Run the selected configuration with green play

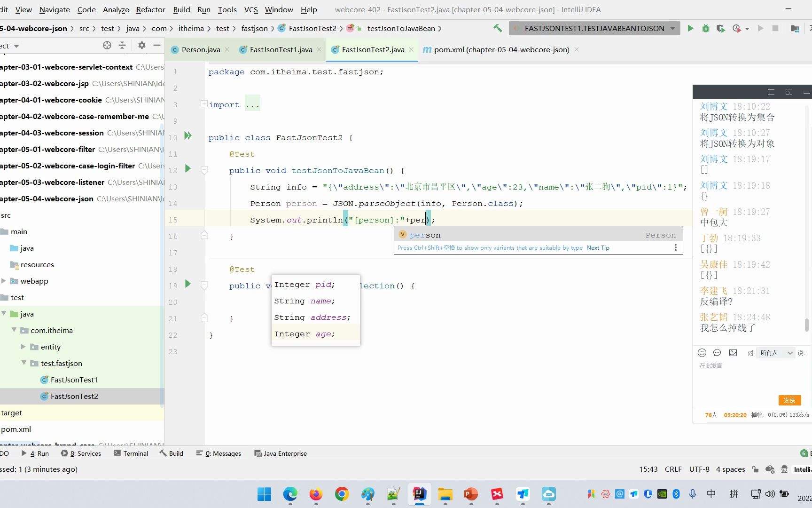690,28
